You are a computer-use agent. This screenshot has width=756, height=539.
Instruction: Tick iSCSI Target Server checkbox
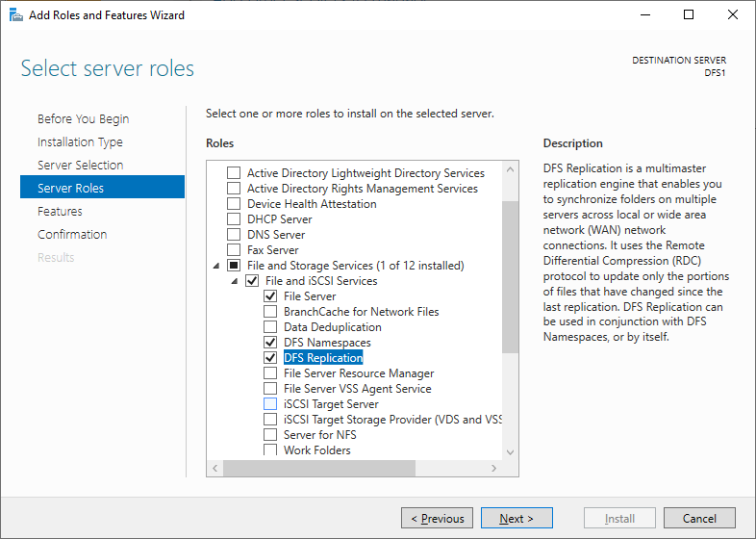pyautogui.click(x=270, y=404)
